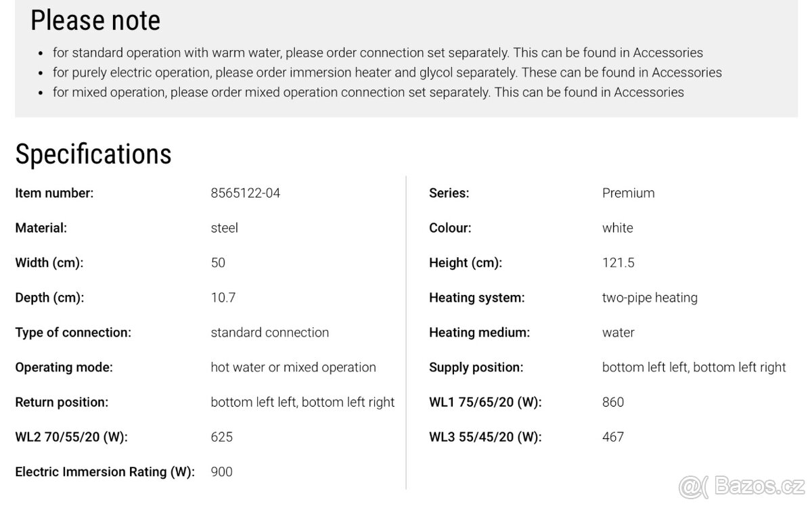The width and height of the screenshot is (812, 506).
Task: Click the Bazos.cz watermark logo
Action: tap(742, 487)
